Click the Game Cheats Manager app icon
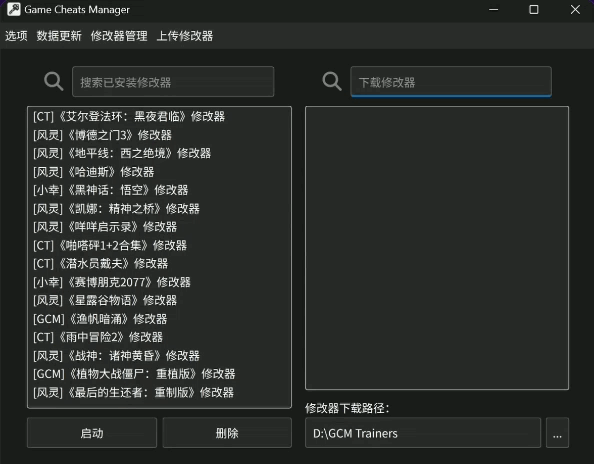Viewport: 594px width, 464px height. click(14, 9)
